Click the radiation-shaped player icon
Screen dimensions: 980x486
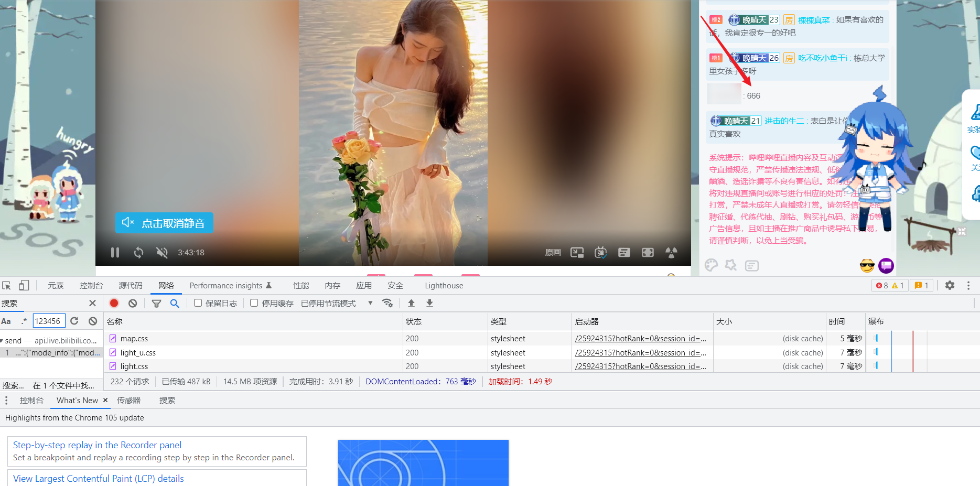tap(671, 253)
